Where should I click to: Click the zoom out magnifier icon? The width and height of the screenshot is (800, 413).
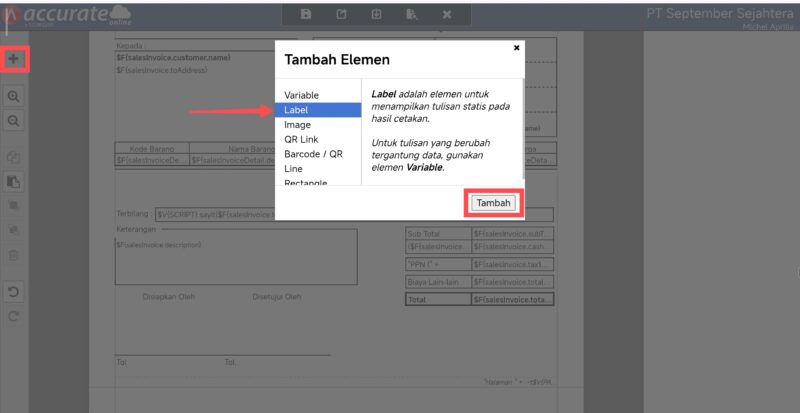(x=14, y=120)
